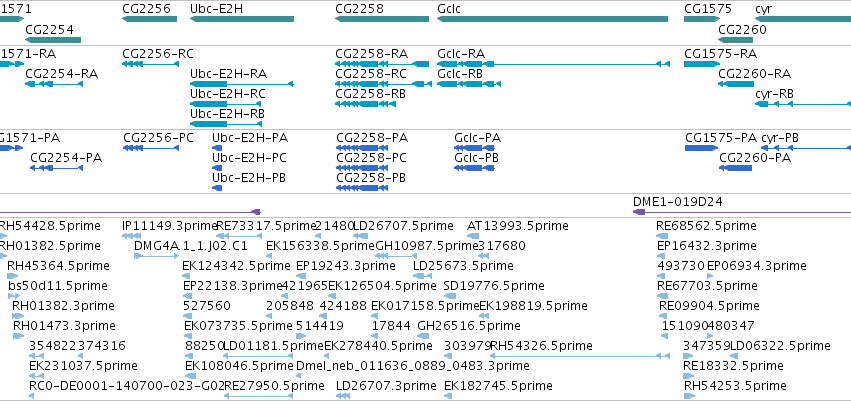The width and height of the screenshot is (851, 401).
Task: Select the Ubc-E2H-RC transcript glyph
Action: tap(225, 104)
